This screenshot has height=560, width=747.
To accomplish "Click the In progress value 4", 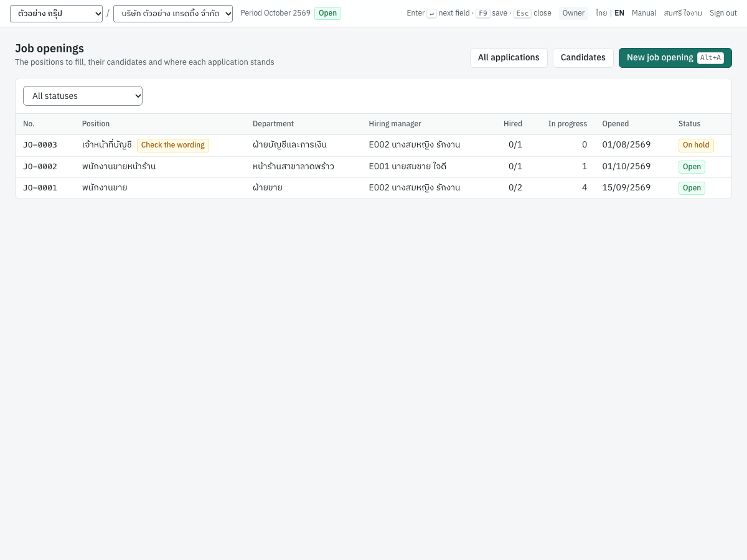I will [x=585, y=188].
